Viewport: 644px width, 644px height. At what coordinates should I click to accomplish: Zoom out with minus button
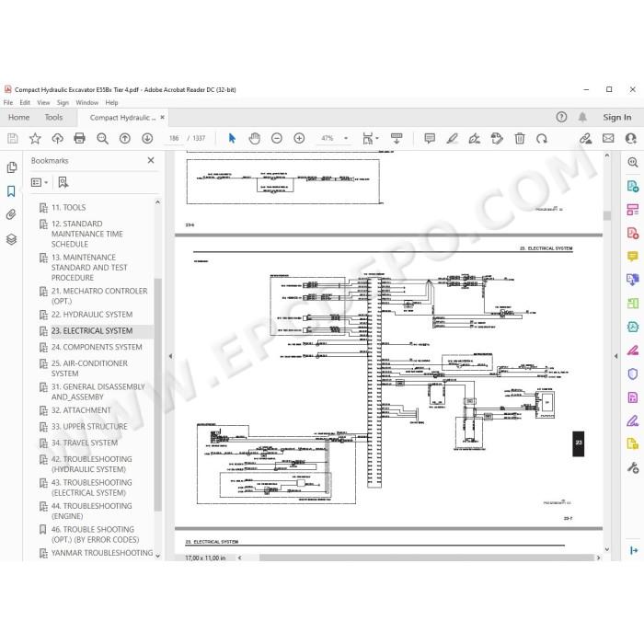pyautogui.click(x=277, y=138)
